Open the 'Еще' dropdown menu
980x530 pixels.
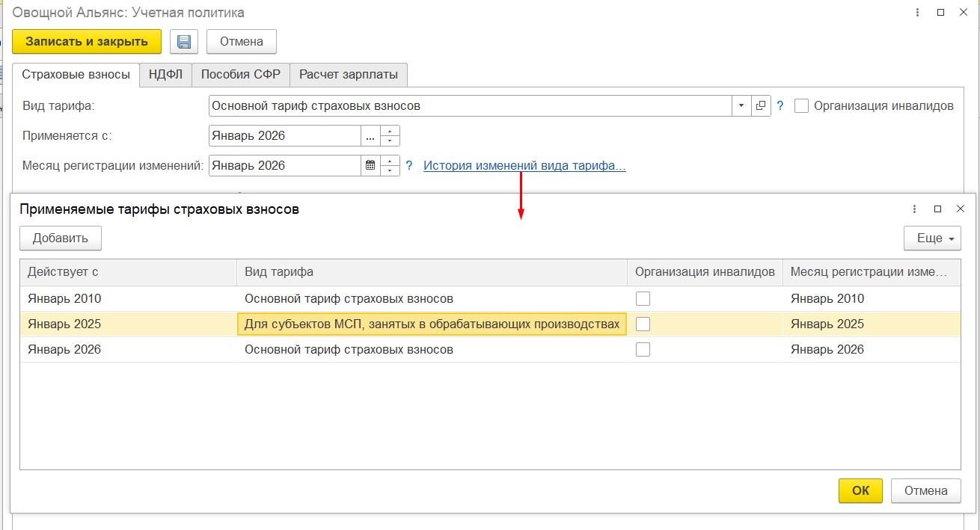coord(931,238)
